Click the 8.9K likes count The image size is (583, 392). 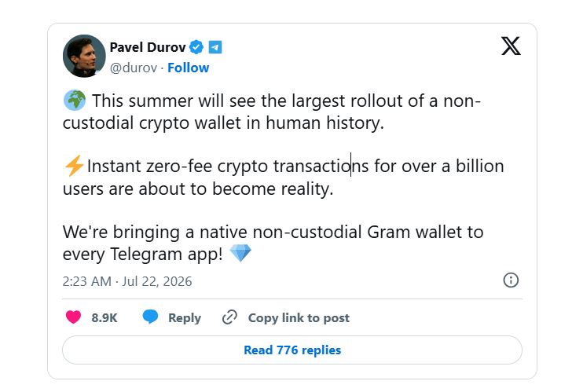[x=104, y=317]
